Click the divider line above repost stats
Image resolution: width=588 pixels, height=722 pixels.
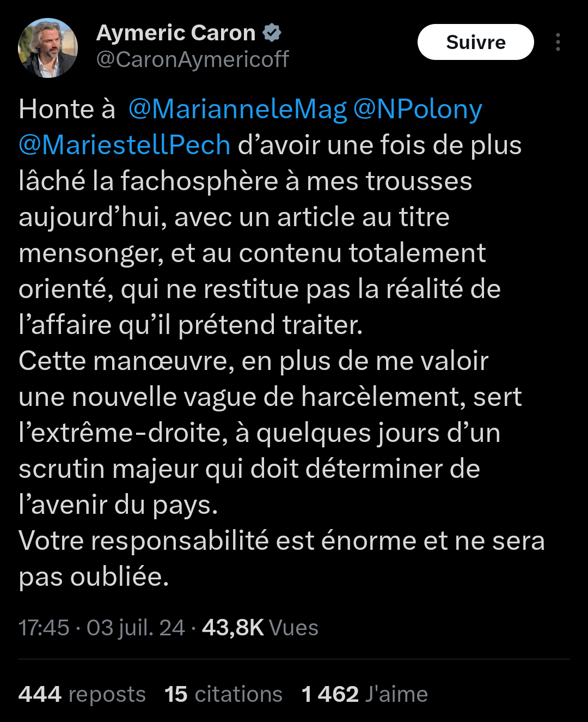point(294,659)
